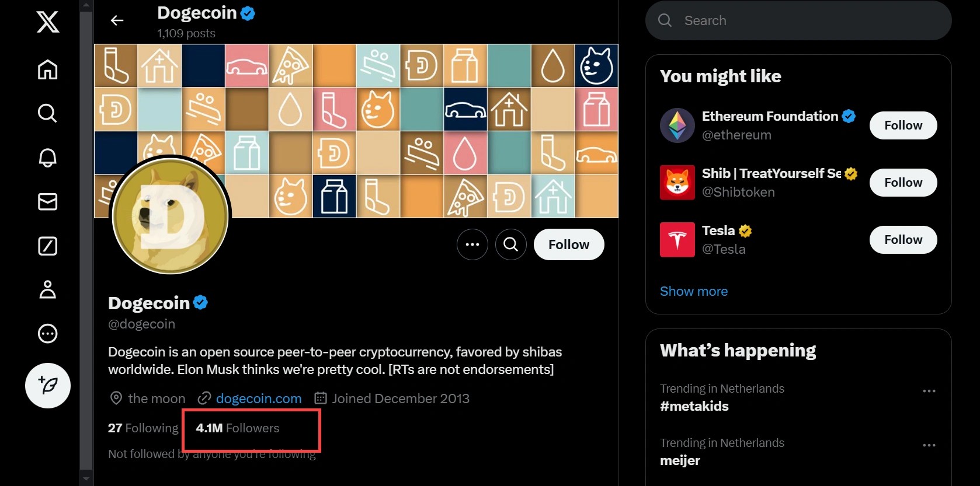Open the Grok slash icon
Screen dimensions: 980x486
48,246
